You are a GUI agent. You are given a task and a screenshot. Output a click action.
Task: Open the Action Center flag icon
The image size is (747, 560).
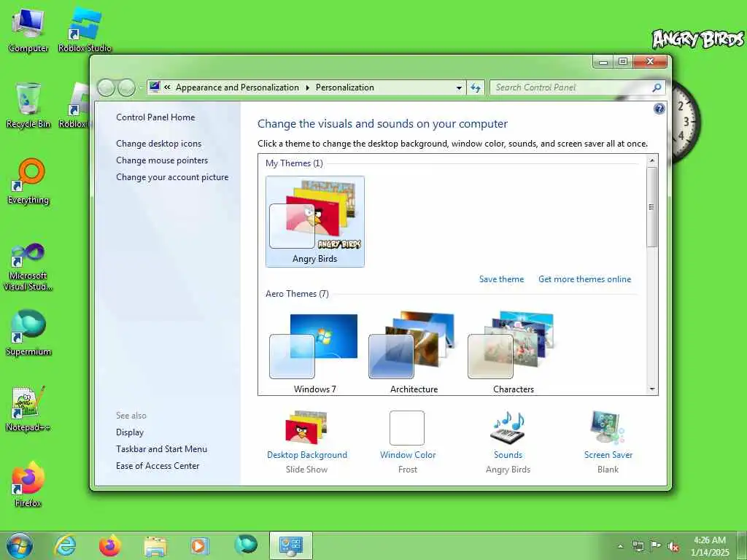tap(656, 546)
